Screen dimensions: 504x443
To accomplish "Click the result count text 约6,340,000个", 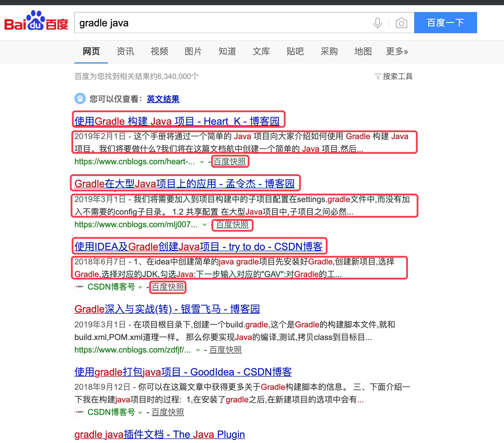I will point(174,76).
